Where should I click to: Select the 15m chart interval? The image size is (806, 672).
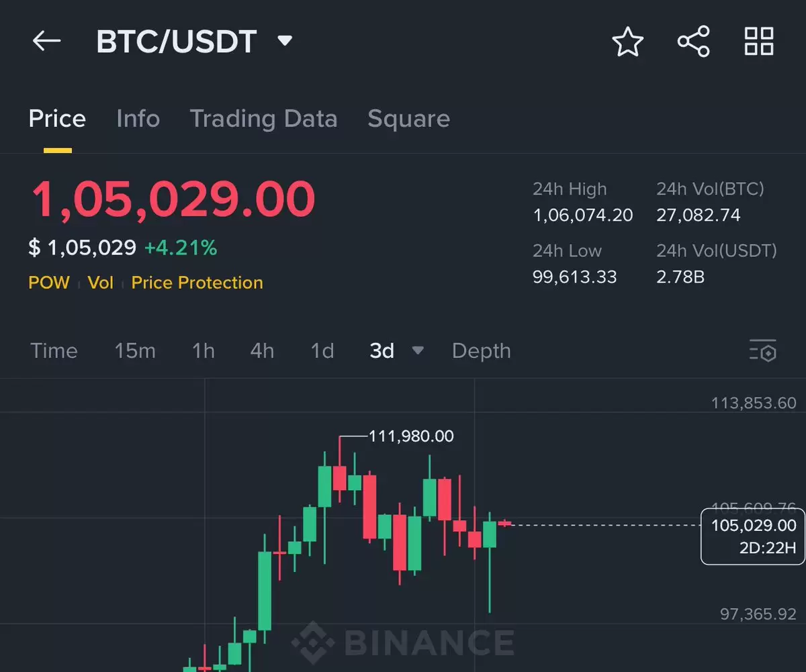point(135,350)
